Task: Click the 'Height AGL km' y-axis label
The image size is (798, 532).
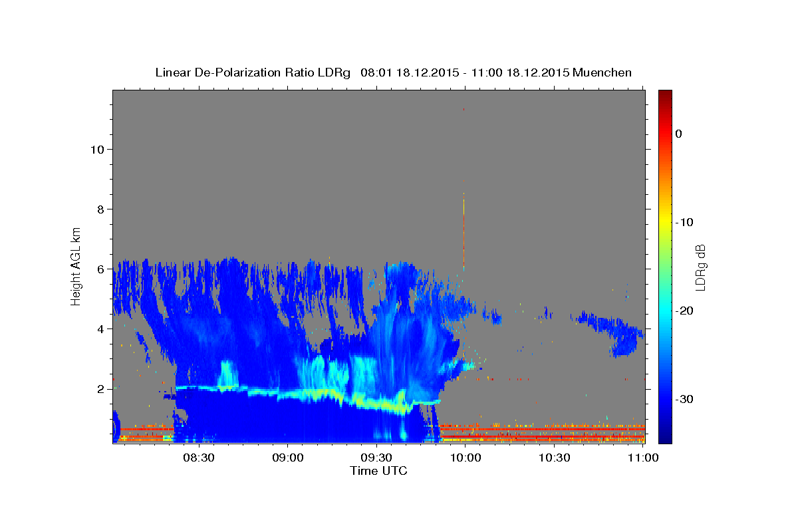Action: (76, 266)
